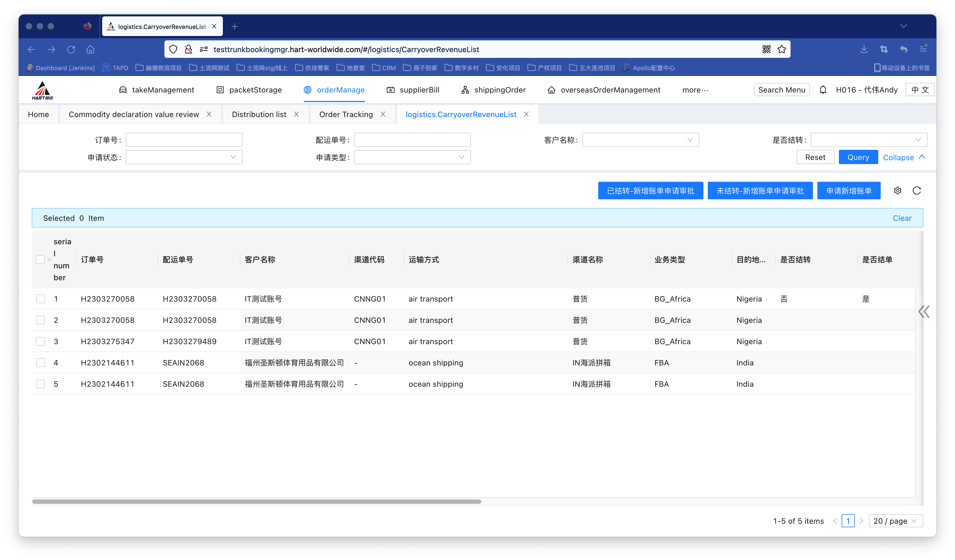Open the notifications bell

pyautogui.click(x=823, y=90)
